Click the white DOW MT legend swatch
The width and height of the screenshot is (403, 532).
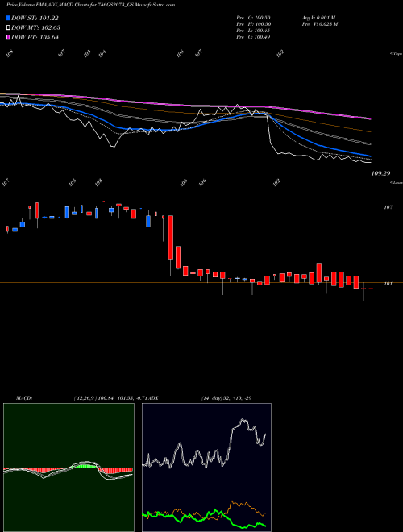9,27
